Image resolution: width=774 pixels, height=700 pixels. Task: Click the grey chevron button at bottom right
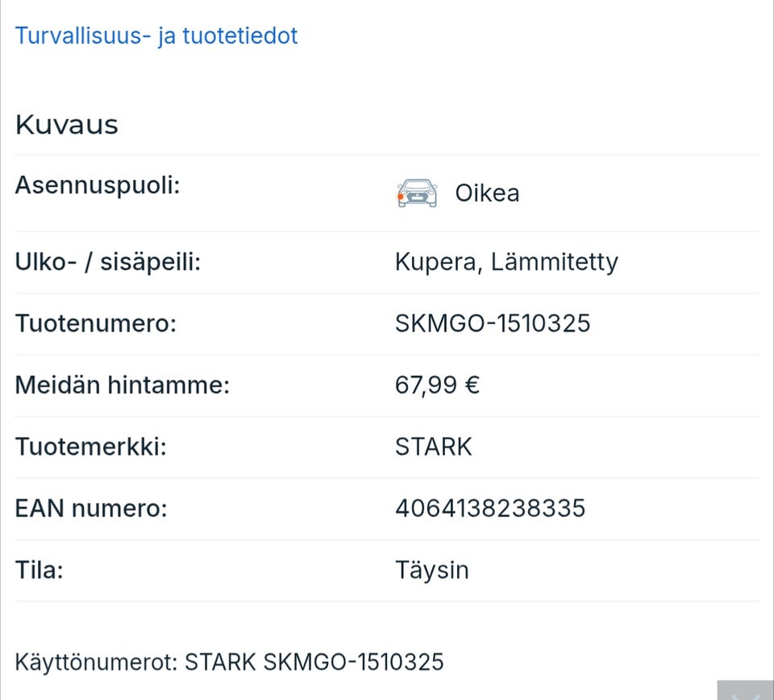click(x=745, y=692)
